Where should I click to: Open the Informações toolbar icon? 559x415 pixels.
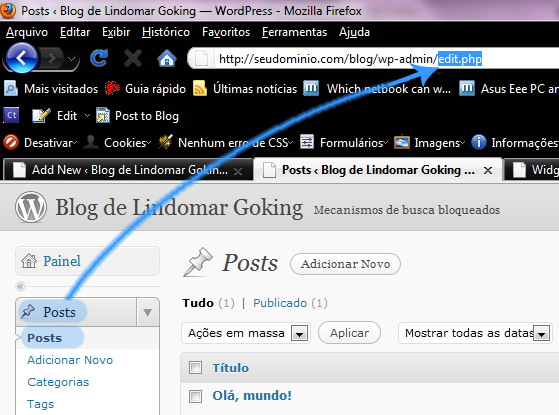[478, 142]
